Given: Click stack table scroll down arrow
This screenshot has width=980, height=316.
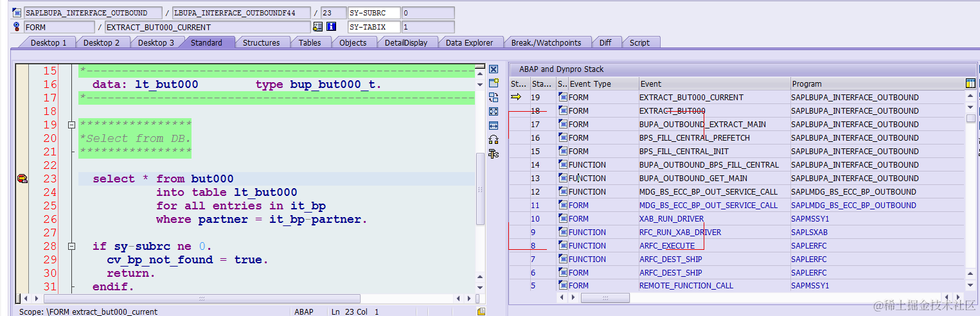Looking at the screenshot, I should click(x=970, y=284).
